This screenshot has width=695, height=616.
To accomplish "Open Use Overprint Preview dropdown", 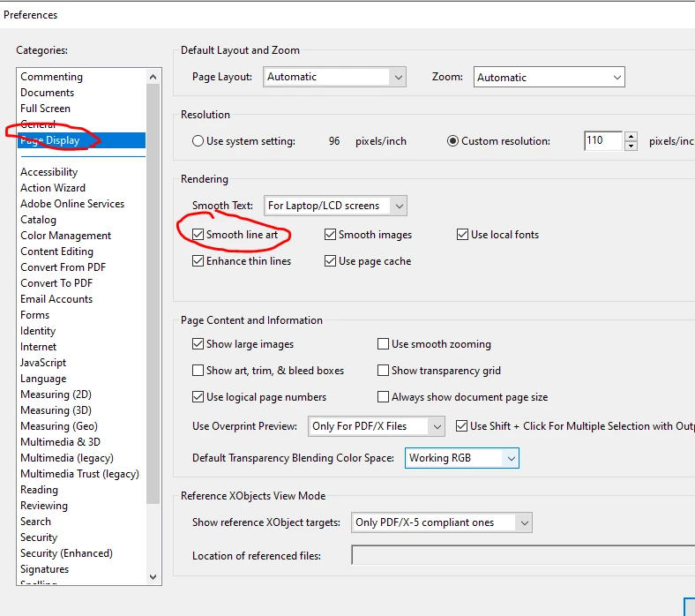I will [x=377, y=426].
